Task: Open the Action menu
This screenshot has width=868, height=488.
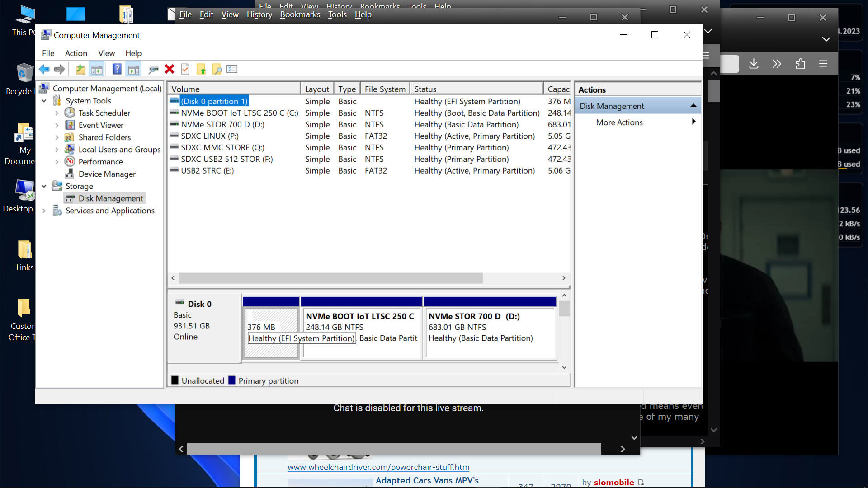Action: coord(76,53)
